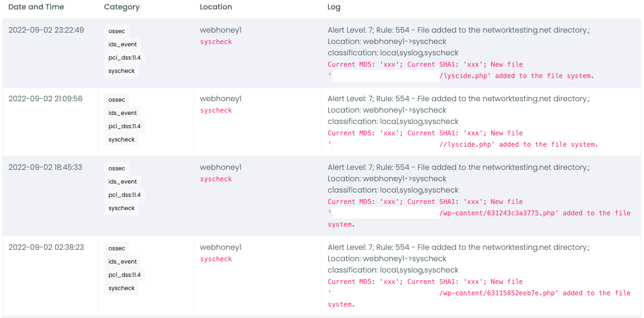Click the timestamp 2022-09-02 18:45:33
The height and width of the screenshot is (318, 644).
45,168
